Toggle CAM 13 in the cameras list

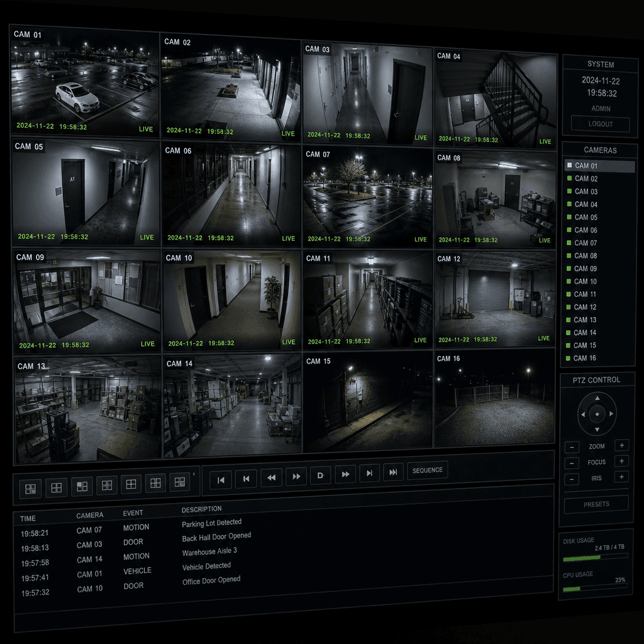coord(599,319)
